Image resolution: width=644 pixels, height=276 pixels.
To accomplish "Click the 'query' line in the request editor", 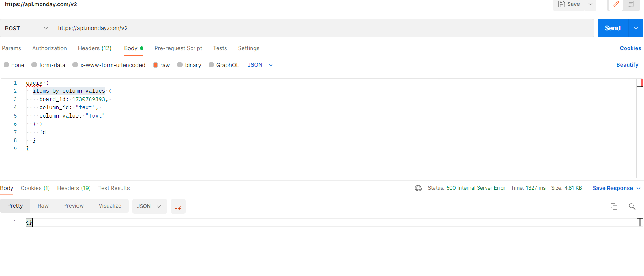I will click(x=37, y=83).
